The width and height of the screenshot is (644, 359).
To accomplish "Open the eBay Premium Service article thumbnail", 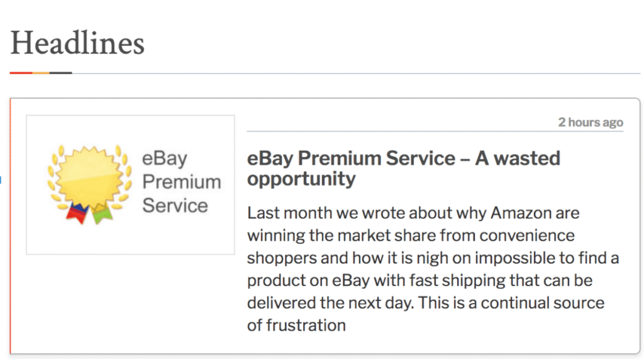I will pyautogui.click(x=130, y=184).
